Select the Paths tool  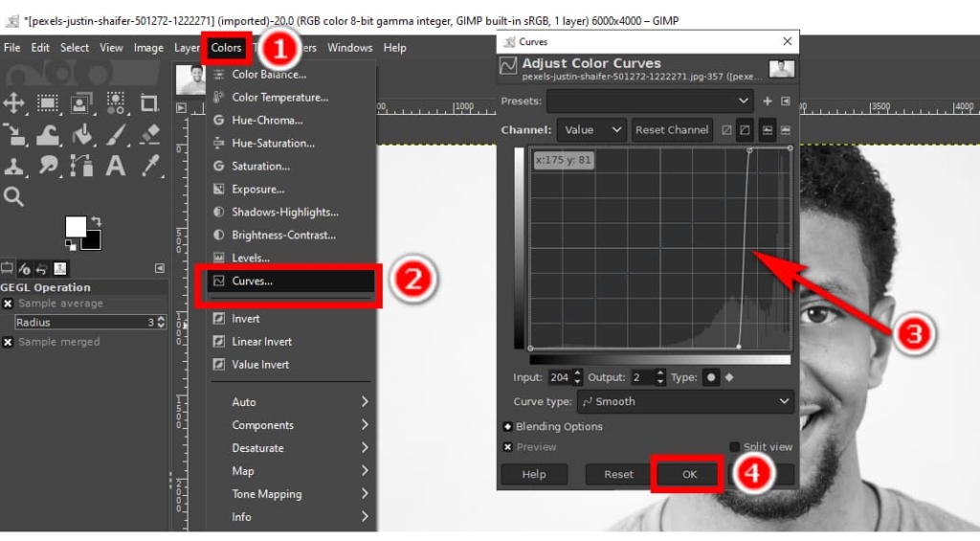pyautogui.click(x=81, y=166)
